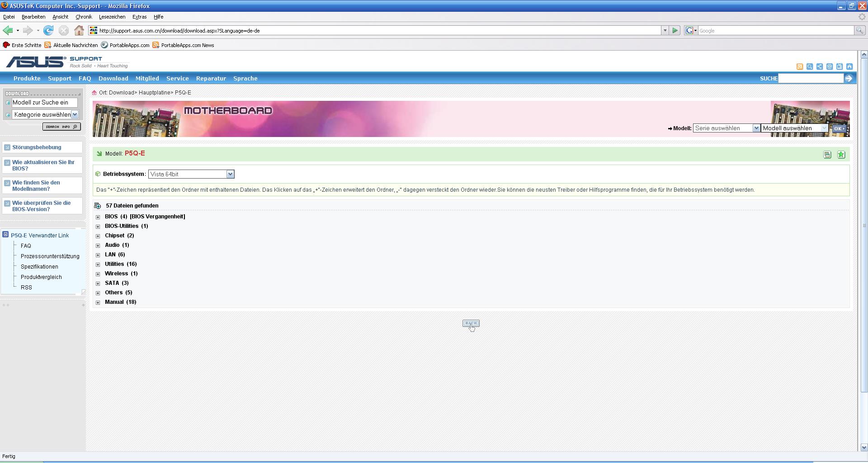Expand the BIOS (4) folder

[x=98, y=217]
